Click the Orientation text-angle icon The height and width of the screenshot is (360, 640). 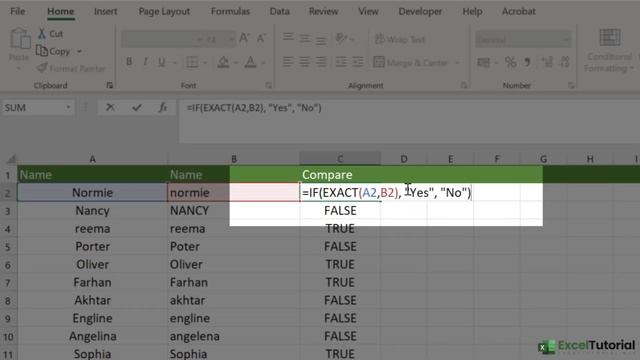(341, 38)
